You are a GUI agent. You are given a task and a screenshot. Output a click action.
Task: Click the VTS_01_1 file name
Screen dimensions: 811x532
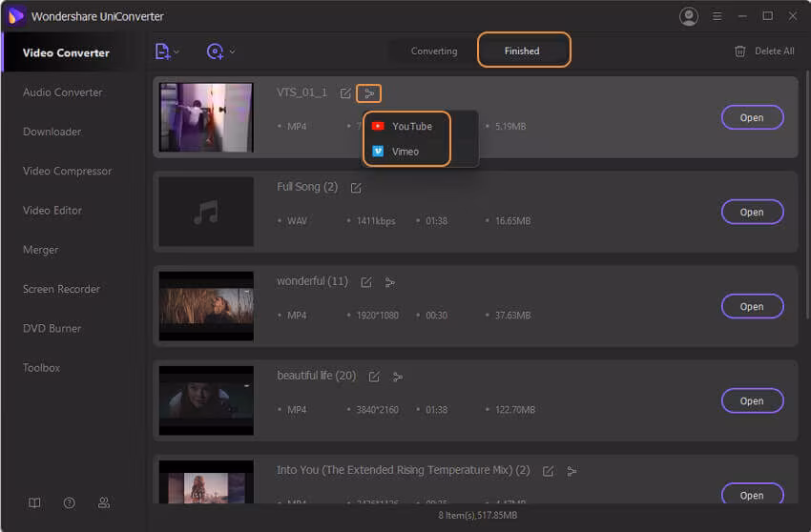coord(302,92)
